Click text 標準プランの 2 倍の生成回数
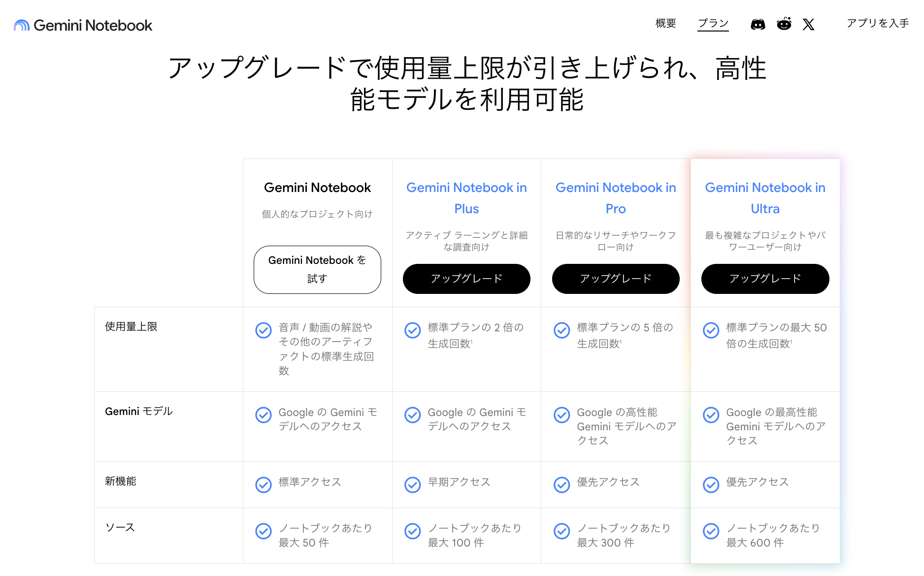The image size is (924, 576). (476, 335)
